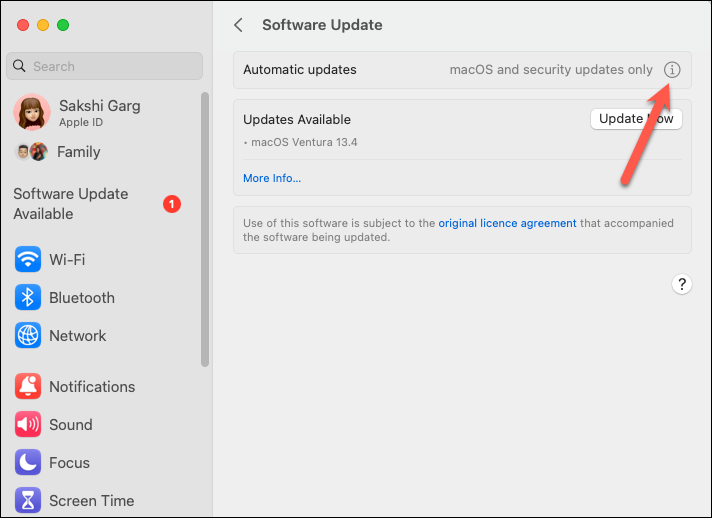
Task: Open the Network globe icon
Action: click(28, 335)
